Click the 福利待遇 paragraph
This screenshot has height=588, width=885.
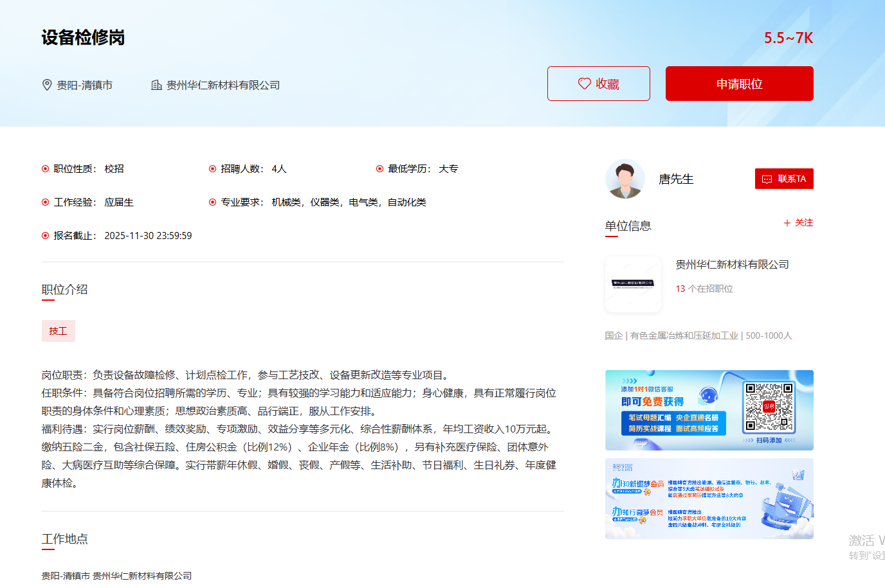299,456
